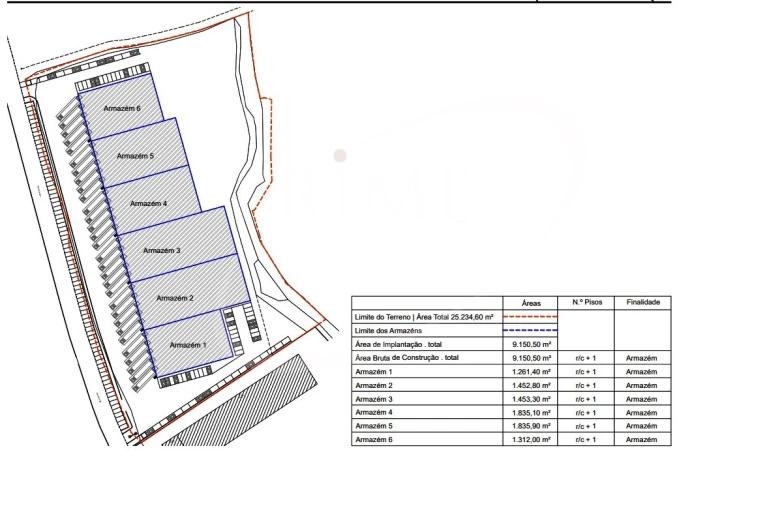The image size is (767, 506).
Task: Click the faint red watermark dot
Action: [340, 155]
